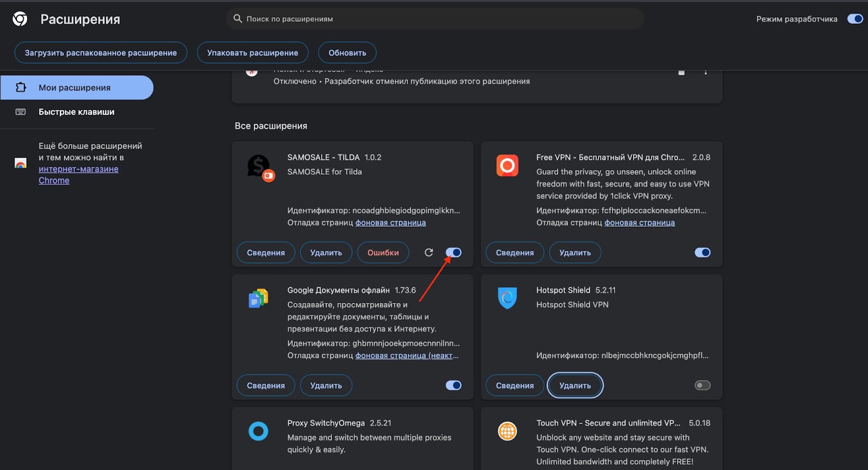Turn off Google Документы офлайн
The image size is (868, 470).
454,385
